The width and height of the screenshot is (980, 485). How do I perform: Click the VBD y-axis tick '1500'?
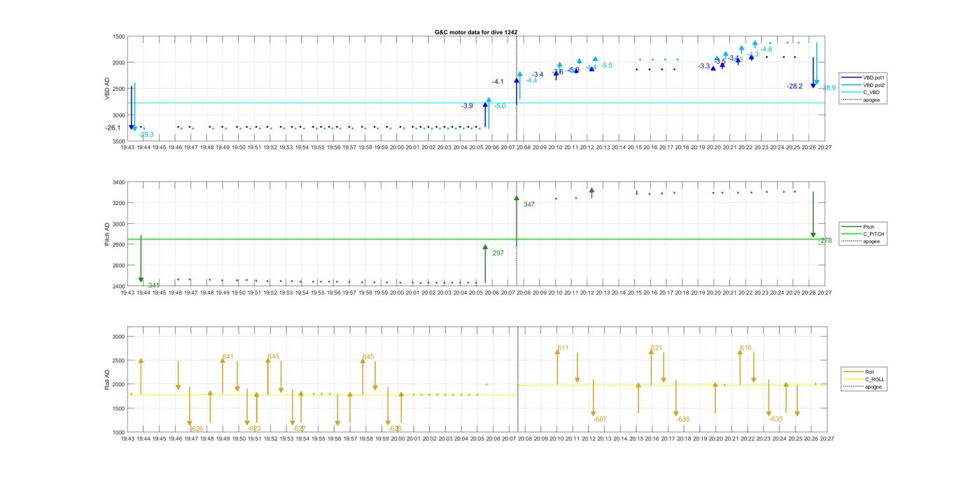click(118, 36)
